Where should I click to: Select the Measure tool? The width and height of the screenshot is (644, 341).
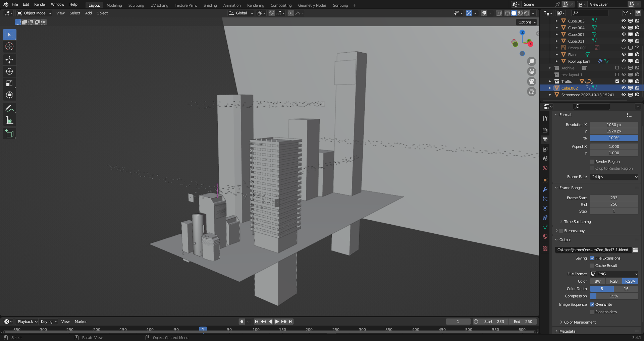[9, 120]
